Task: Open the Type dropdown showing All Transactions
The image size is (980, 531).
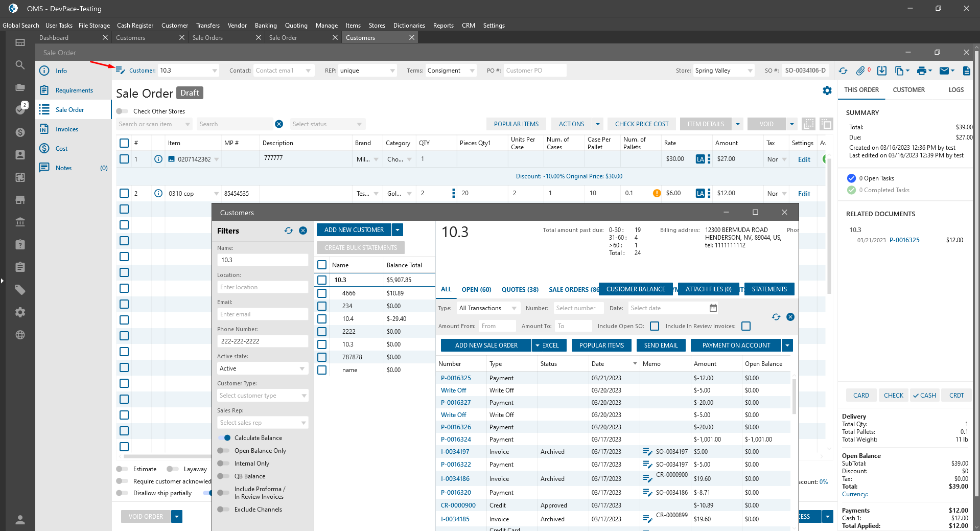Action: pyautogui.click(x=488, y=308)
